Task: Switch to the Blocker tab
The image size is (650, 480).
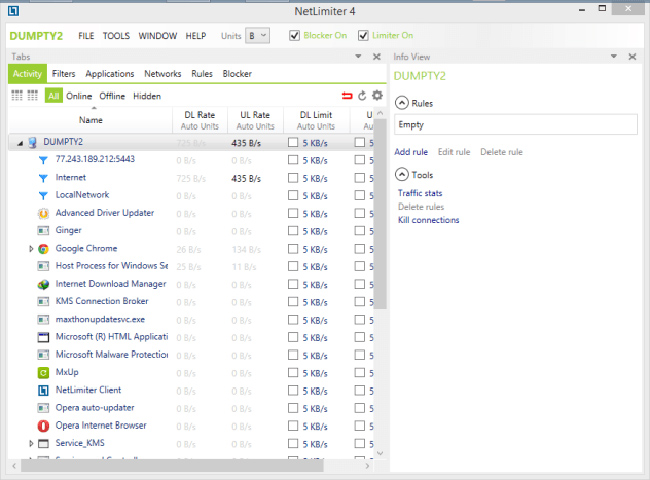Action: pyautogui.click(x=237, y=74)
